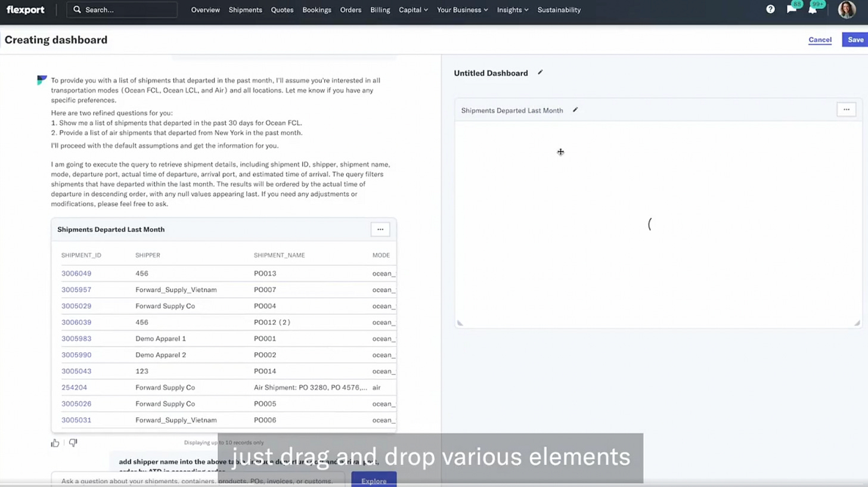Viewport: 868px width, 487px height.
Task: Open the help question mark icon
Action: pyautogui.click(x=770, y=10)
